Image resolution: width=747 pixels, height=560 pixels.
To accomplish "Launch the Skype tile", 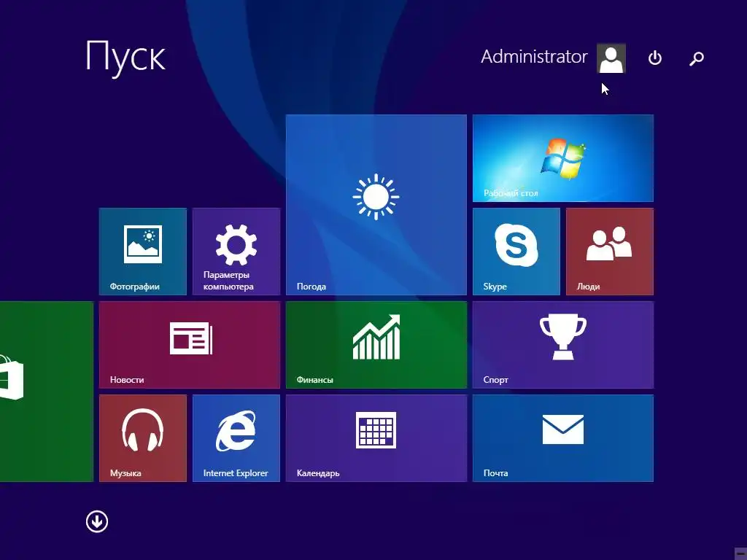I will point(516,252).
